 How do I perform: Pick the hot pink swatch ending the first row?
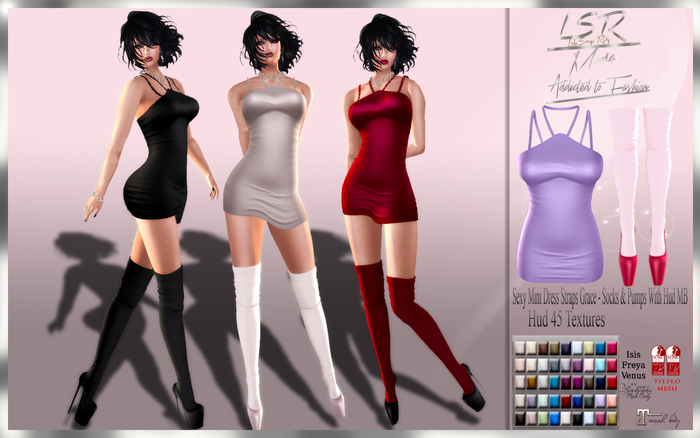[x=612, y=348]
